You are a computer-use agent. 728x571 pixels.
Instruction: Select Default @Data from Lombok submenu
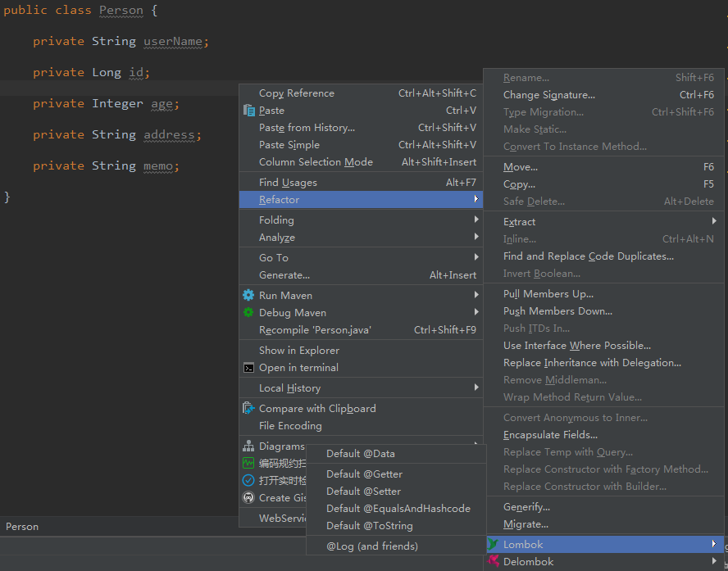click(x=361, y=454)
